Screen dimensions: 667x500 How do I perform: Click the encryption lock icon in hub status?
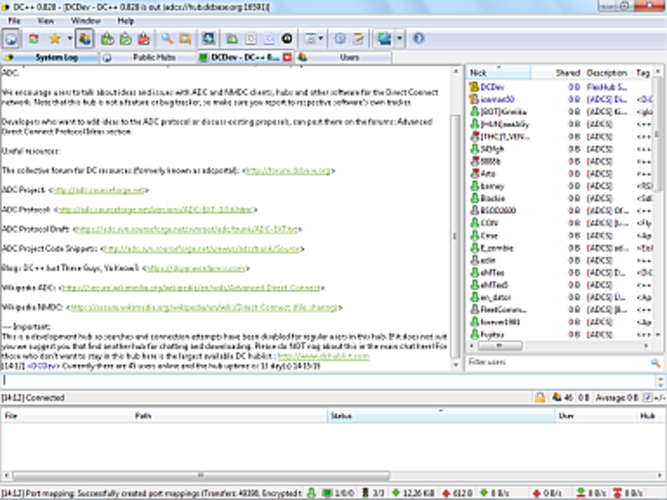(x=540, y=398)
